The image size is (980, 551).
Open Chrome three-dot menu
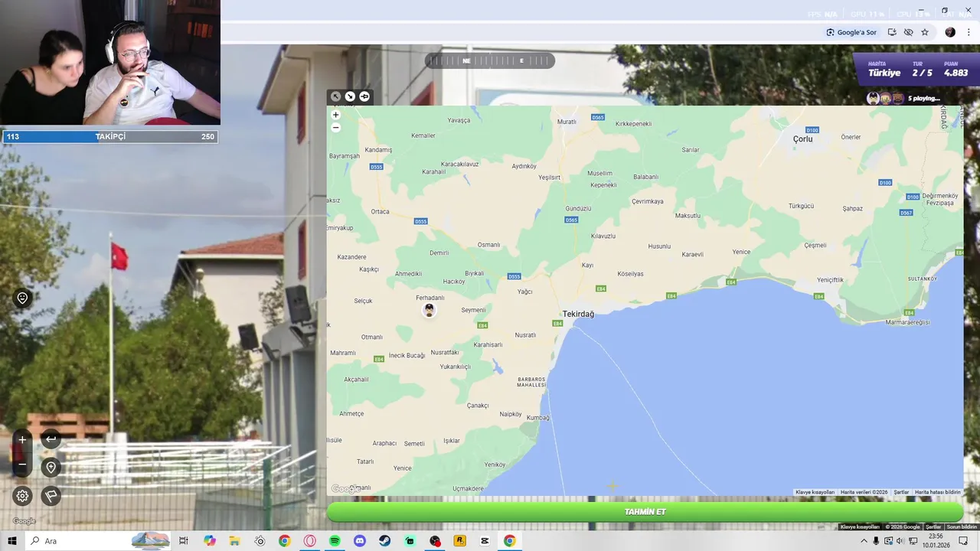pos(969,32)
